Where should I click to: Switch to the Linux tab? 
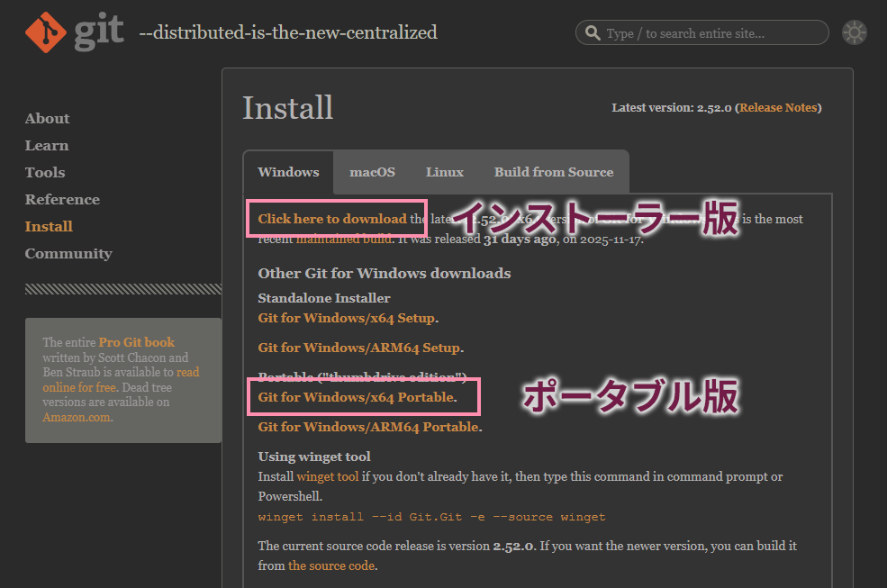click(444, 172)
